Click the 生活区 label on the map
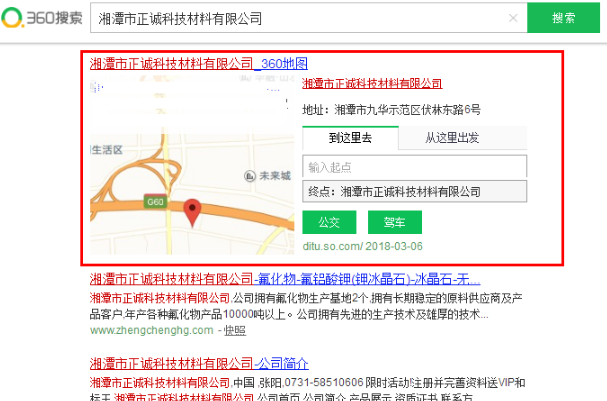The width and height of the screenshot is (607, 401). pos(107,150)
